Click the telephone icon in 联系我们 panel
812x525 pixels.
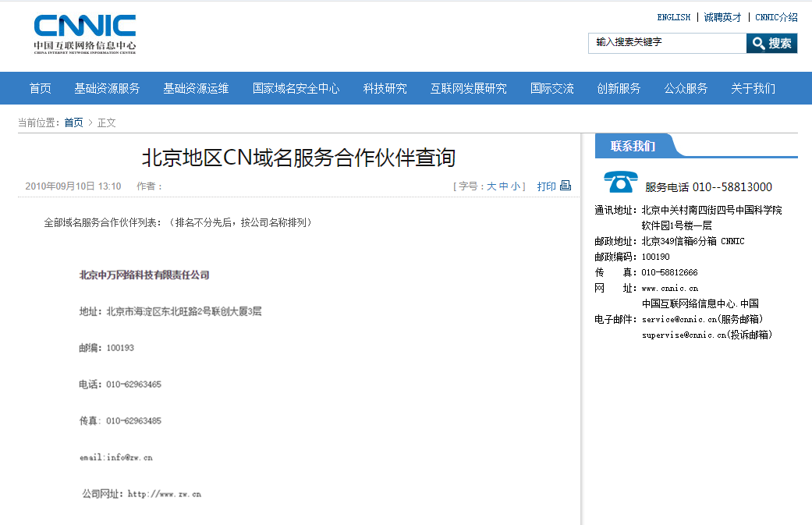[x=620, y=182]
